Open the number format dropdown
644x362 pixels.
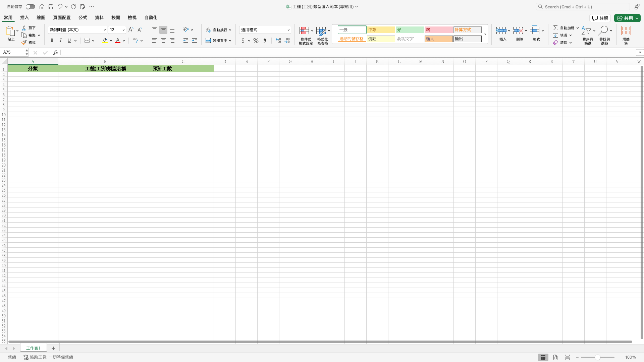pos(288,30)
